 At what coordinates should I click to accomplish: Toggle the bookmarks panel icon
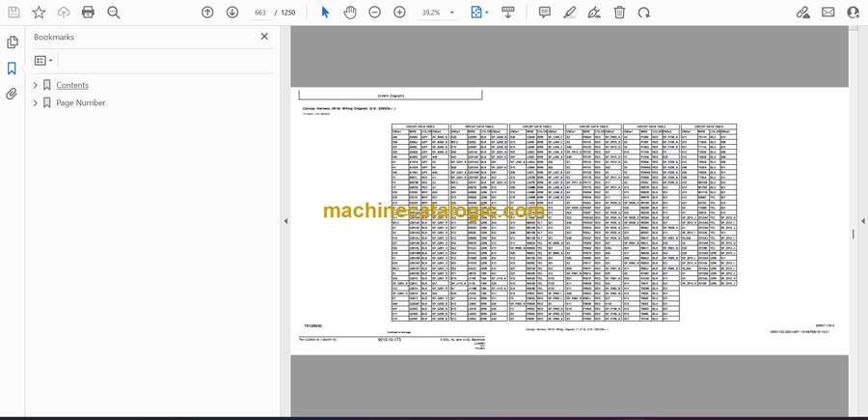tap(12, 69)
